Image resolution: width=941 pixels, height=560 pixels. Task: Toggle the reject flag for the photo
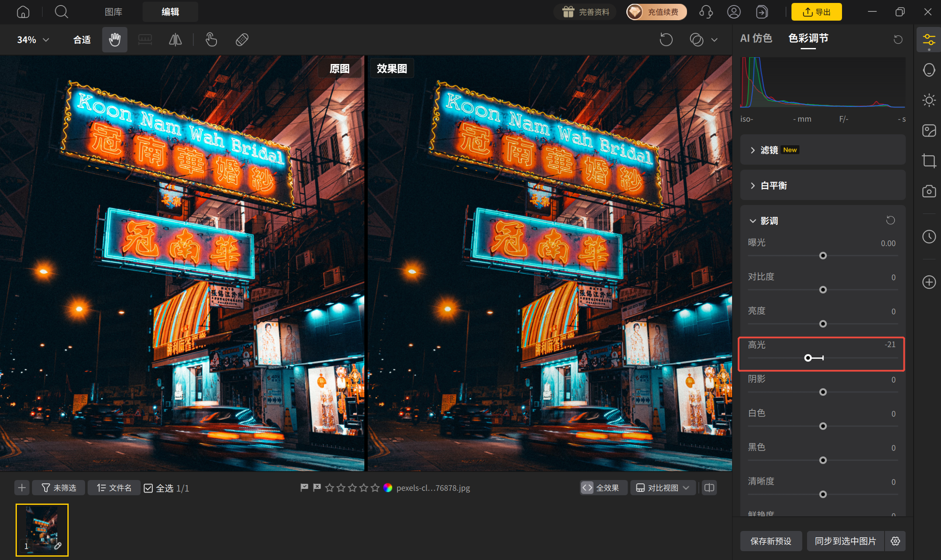(x=317, y=488)
